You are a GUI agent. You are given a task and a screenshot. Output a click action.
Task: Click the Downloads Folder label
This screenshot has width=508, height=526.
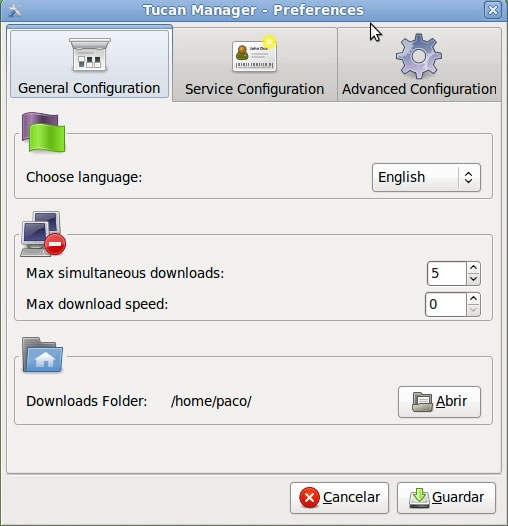pyautogui.click(x=87, y=401)
